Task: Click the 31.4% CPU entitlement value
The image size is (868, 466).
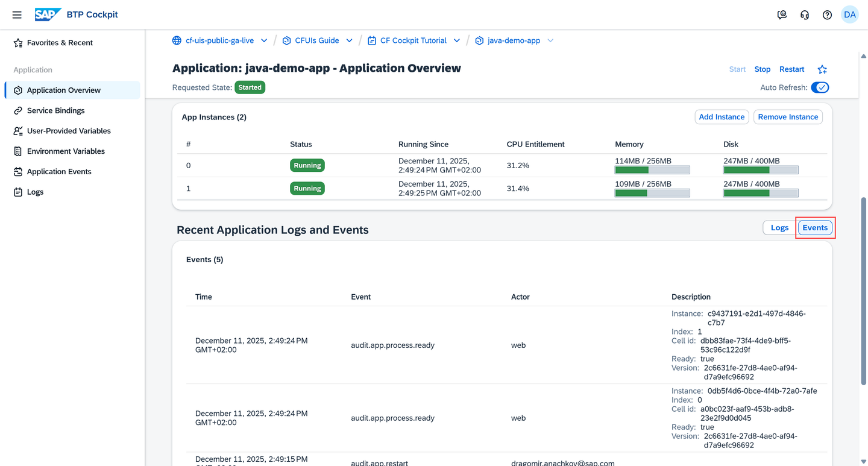Action: click(518, 188)
